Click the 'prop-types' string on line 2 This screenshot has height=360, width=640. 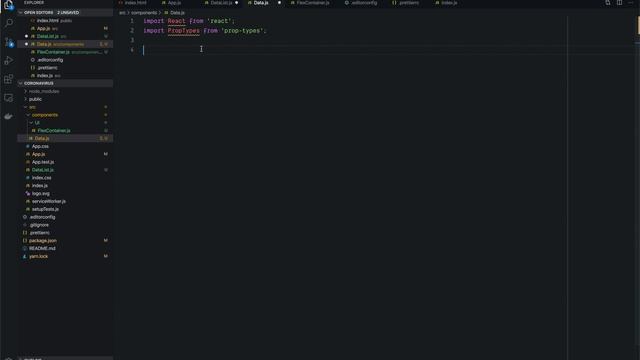point(242,31)
